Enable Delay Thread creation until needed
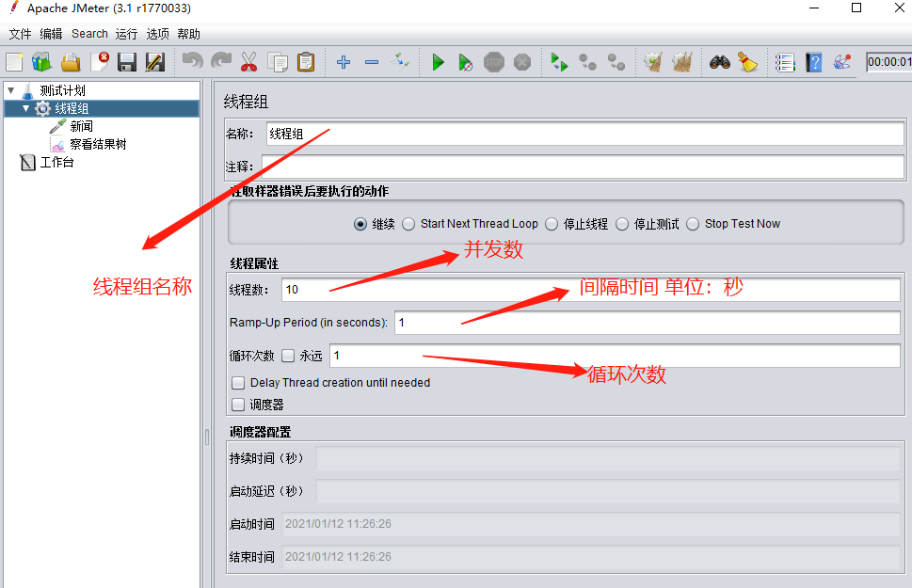912x588 pixels. (238, 383)
